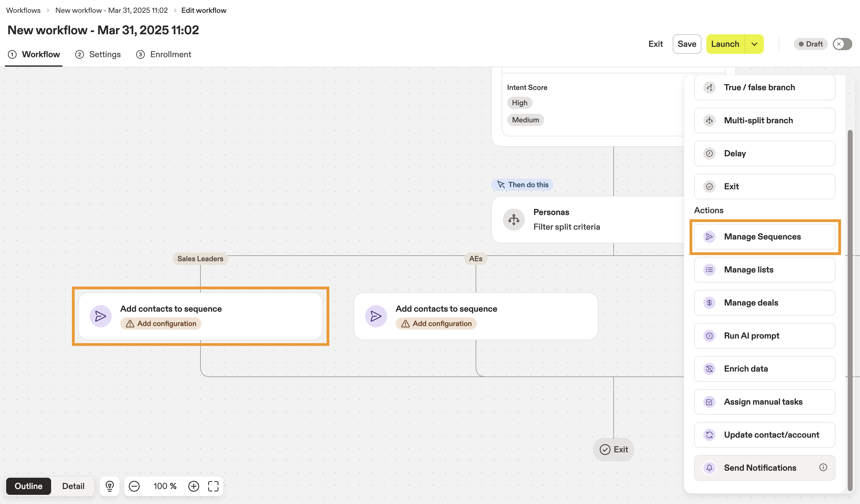Image resolution: width=860 pixels, height=504 pixels.
Task: Click the actions panel scrollbar
Action: 850,307
